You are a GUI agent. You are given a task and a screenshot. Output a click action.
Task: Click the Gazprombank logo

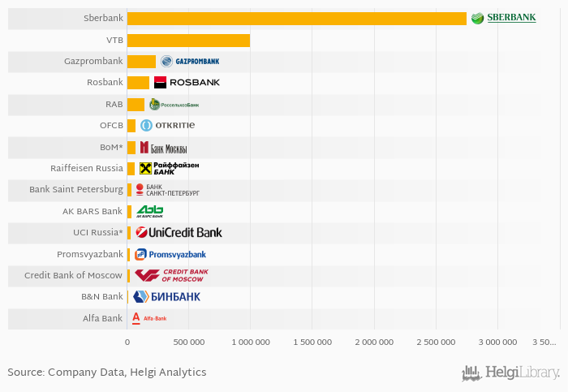190,61
